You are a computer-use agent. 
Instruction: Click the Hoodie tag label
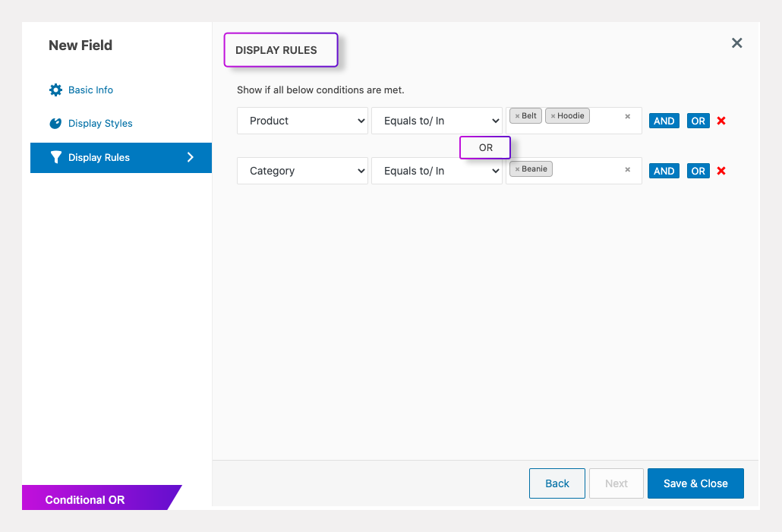570,115
